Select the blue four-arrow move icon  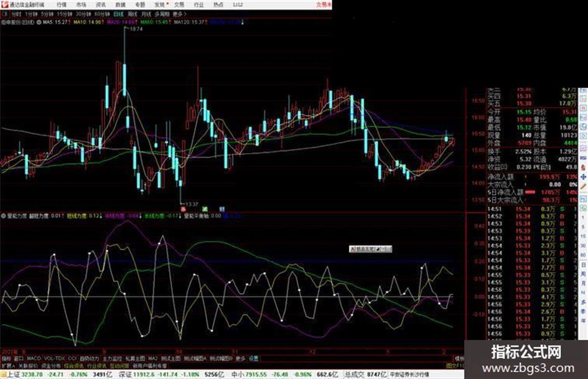(x=583, y=176)
